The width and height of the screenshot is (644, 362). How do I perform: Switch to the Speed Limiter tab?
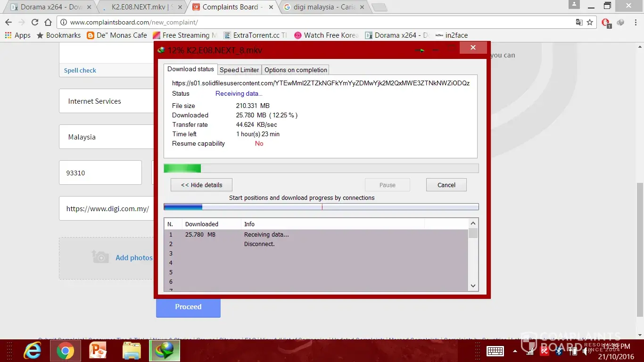pos(239,70)
